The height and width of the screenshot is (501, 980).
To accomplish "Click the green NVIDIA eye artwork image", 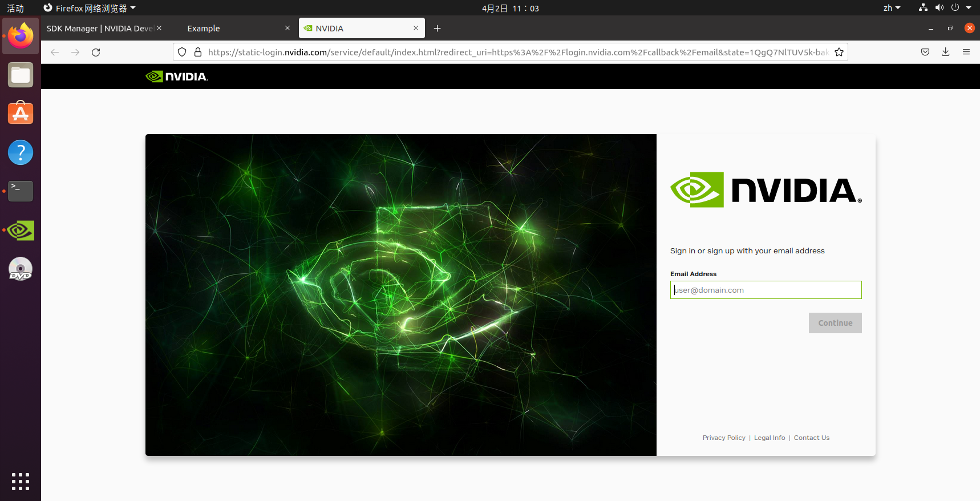I will 401,295.
